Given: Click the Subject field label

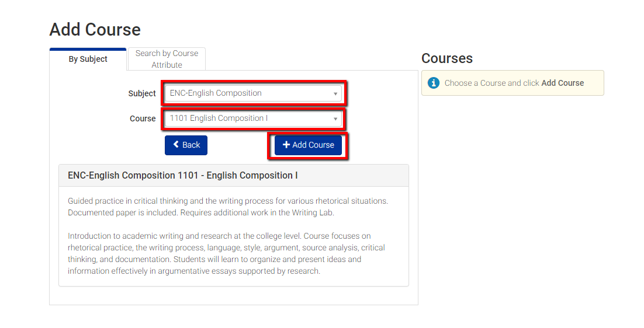Looking at the screenshot, I should pos(141,93).
